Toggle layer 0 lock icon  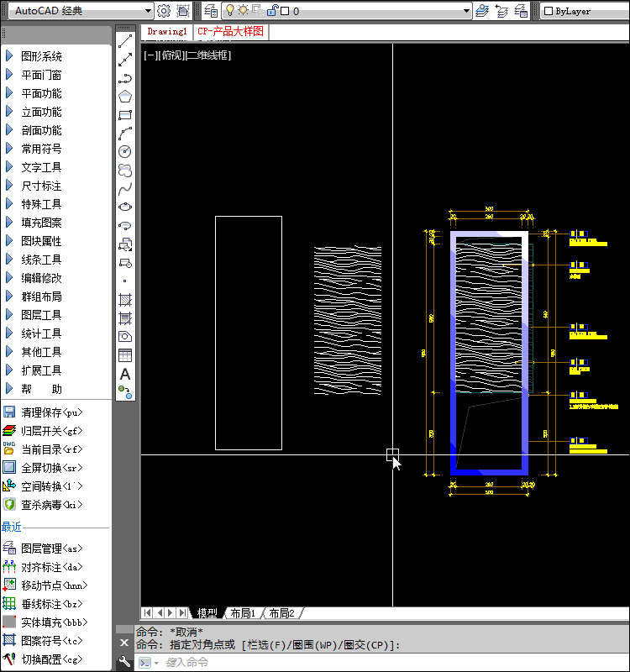pyautogui.click(x=272, y=11)
